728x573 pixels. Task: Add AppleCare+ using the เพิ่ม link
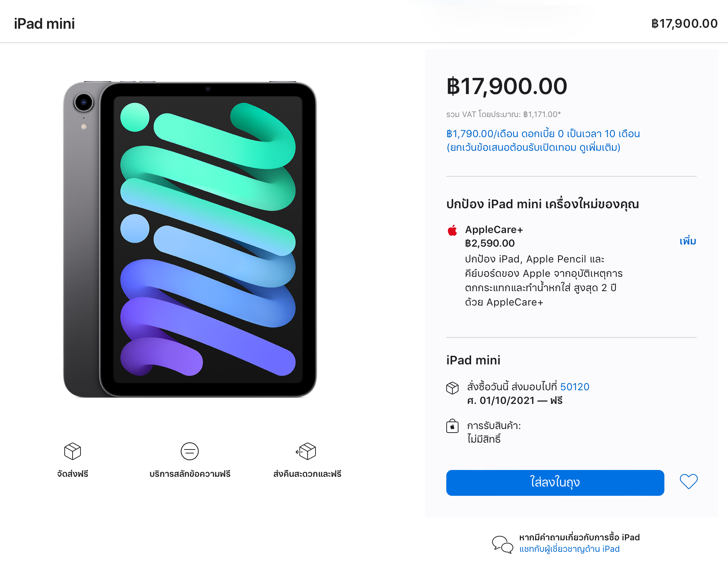[x=687, y=241]
